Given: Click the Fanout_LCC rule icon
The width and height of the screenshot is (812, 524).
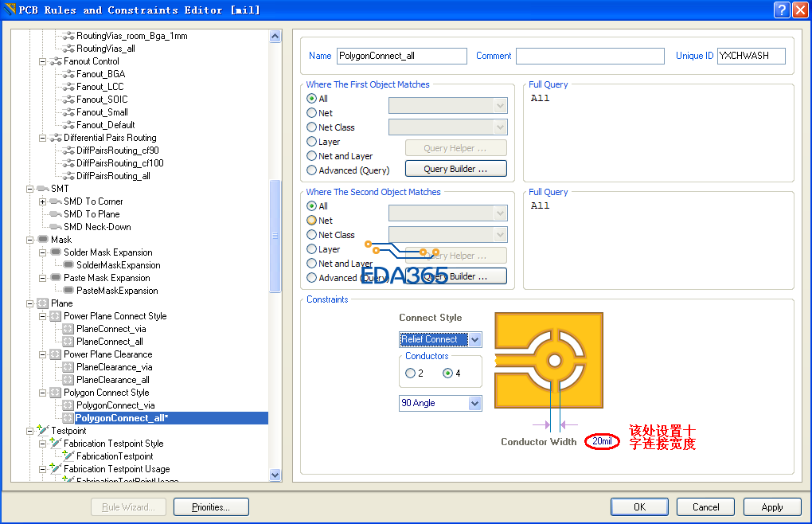Looking at the screenshot, I should (x=68, y=87).
